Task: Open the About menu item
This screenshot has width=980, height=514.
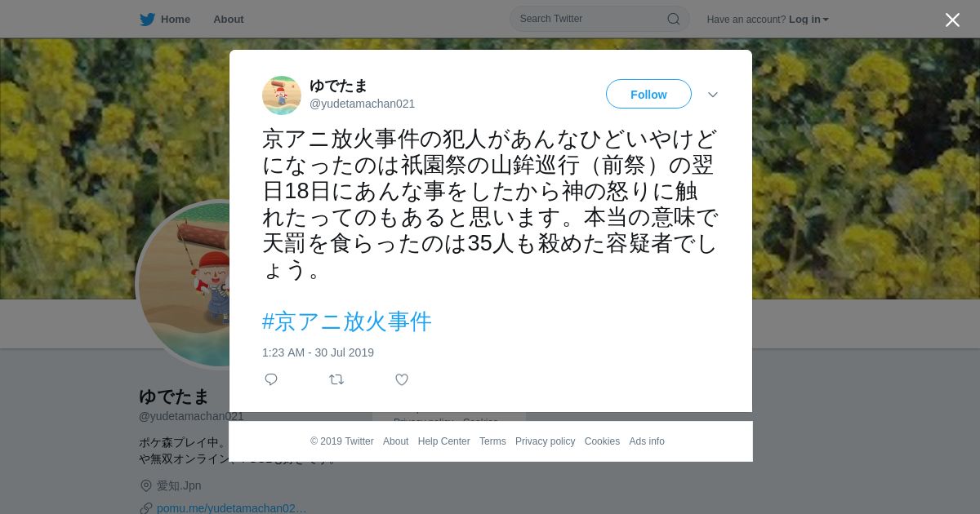Action: click(229, 20)
